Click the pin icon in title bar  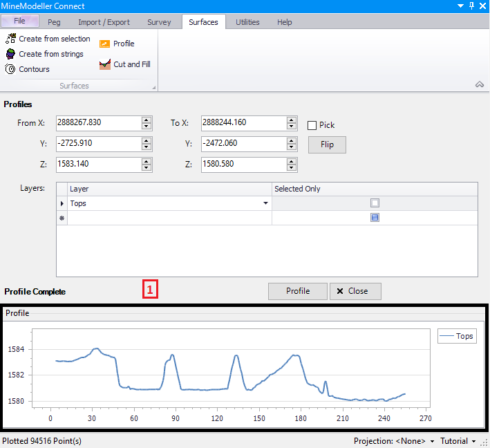coord(471,6)
